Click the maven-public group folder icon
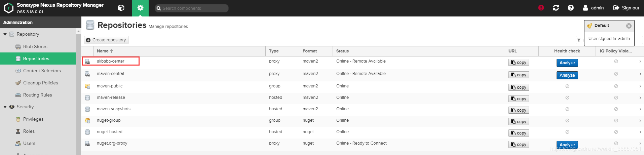The height and width of the screenshot is (155, 644). point(87,86)
